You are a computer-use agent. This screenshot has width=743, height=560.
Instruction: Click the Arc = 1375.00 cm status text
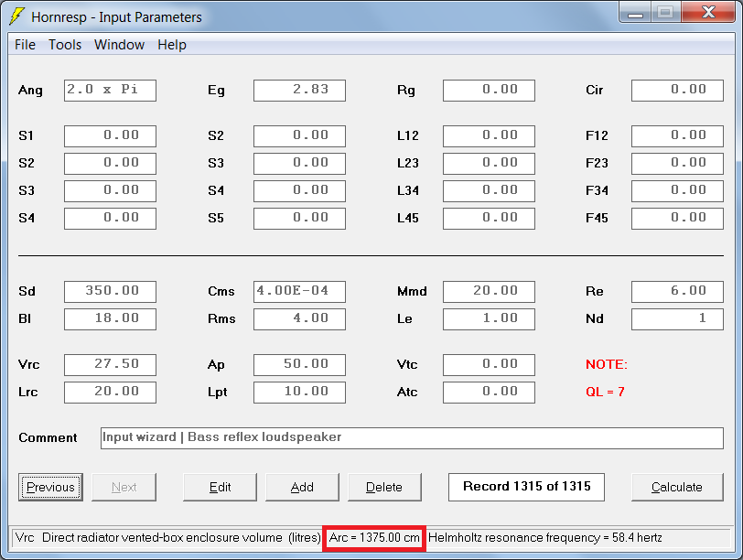(374, 538)
